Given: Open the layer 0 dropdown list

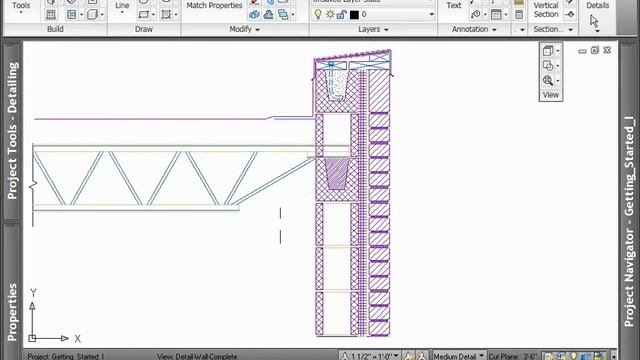Looking at the screenshot, I should (431, 15).
